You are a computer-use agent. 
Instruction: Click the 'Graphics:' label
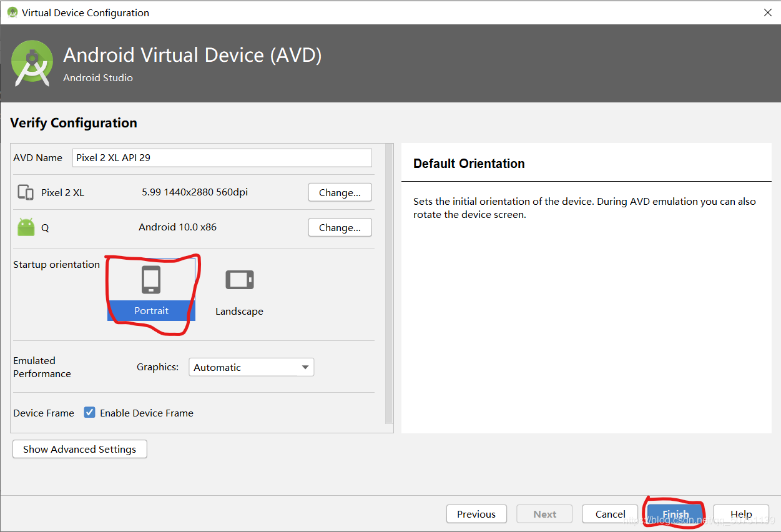click(158, 367)
